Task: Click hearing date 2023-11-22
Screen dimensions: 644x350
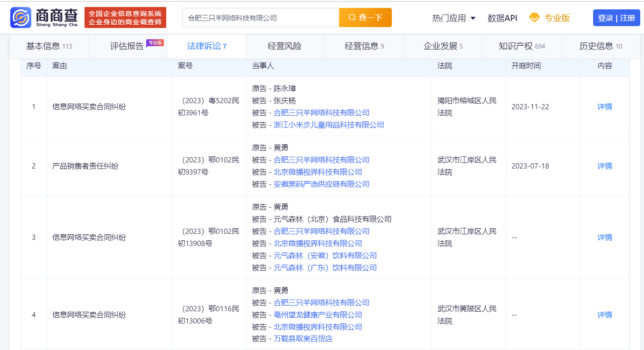Action: pos(530,106)
